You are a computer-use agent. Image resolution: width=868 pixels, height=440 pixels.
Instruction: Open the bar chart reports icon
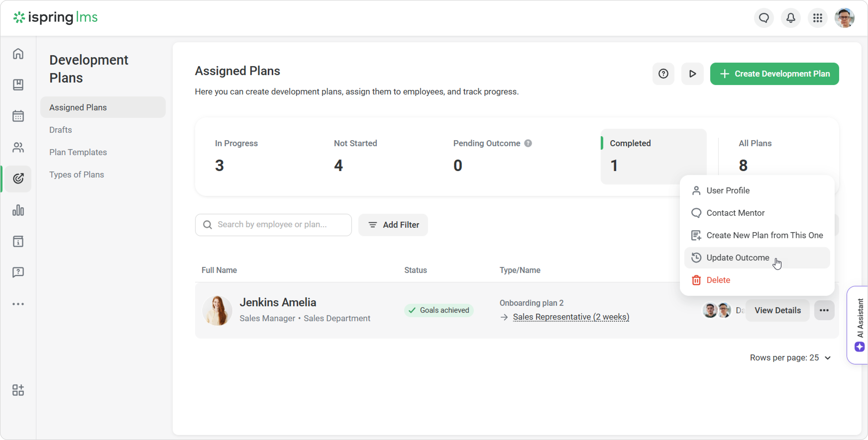(18, 210)
